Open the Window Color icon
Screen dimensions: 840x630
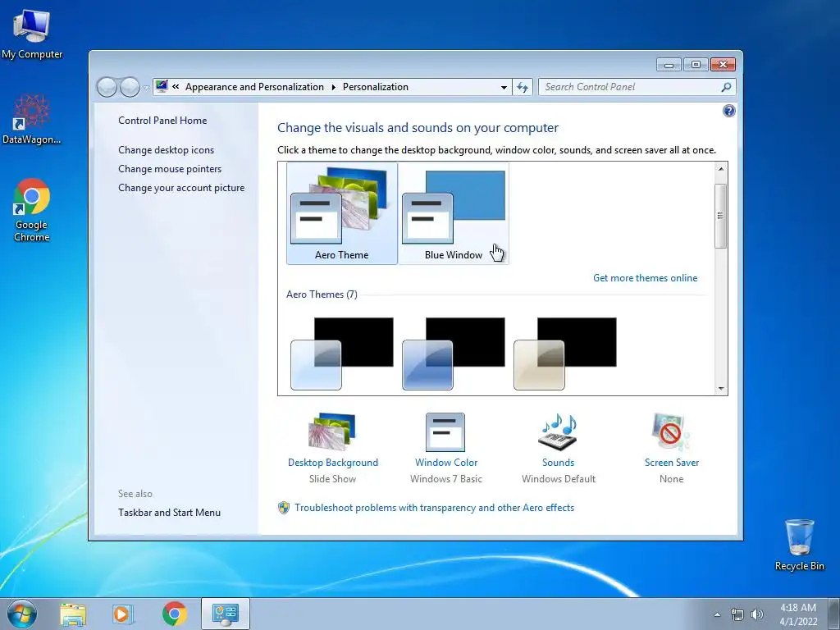tap(445, 431)
